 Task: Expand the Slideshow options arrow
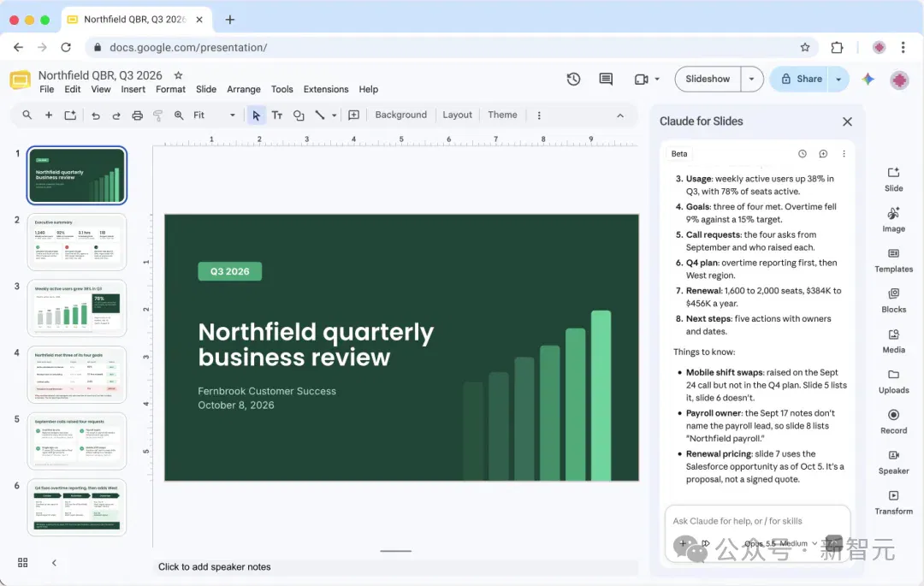[751, 79]
